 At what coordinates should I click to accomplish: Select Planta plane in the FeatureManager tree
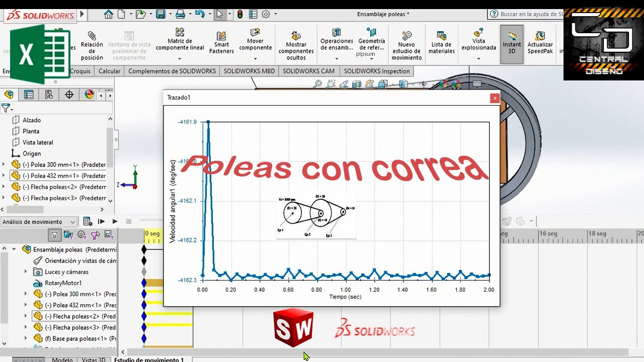coord(31,131)
